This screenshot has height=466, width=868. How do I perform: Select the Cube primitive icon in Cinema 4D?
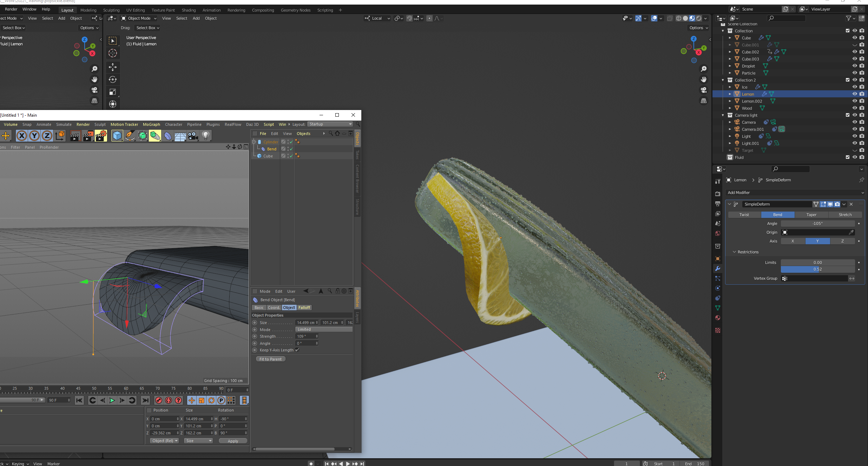click(117, 136)
